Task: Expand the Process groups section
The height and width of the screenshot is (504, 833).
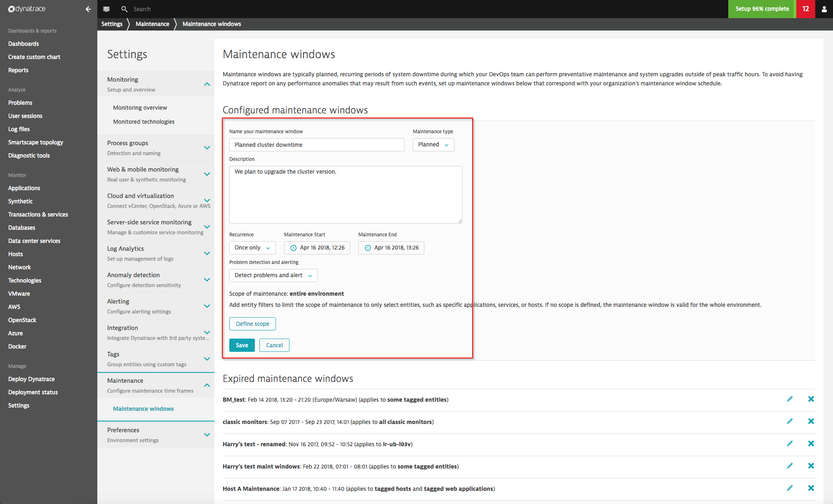Action: pos(207,148)
